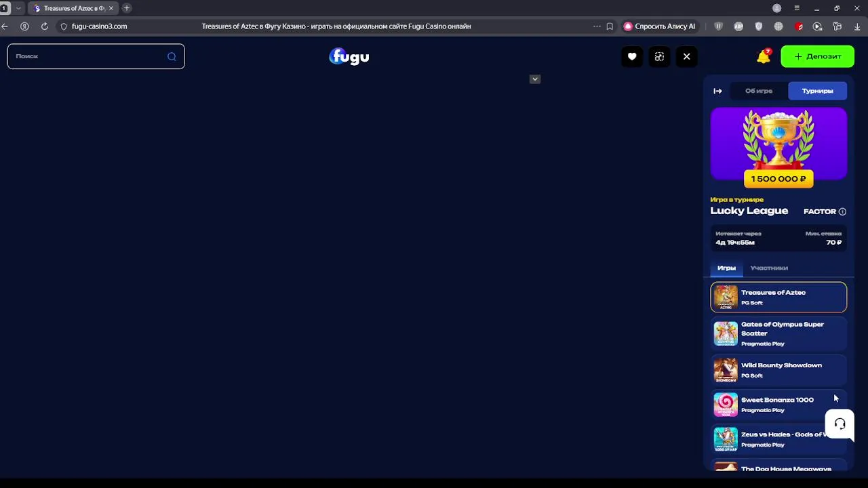This screenshot has height=488, width=868.
Task: Open the tournament trophy banner
Action: [778, 144]
